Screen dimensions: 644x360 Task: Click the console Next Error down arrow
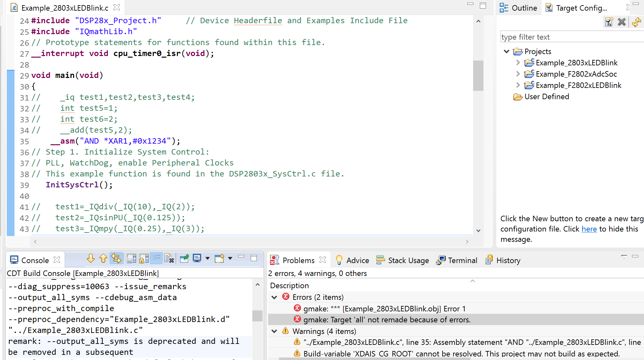pos(90,259)
